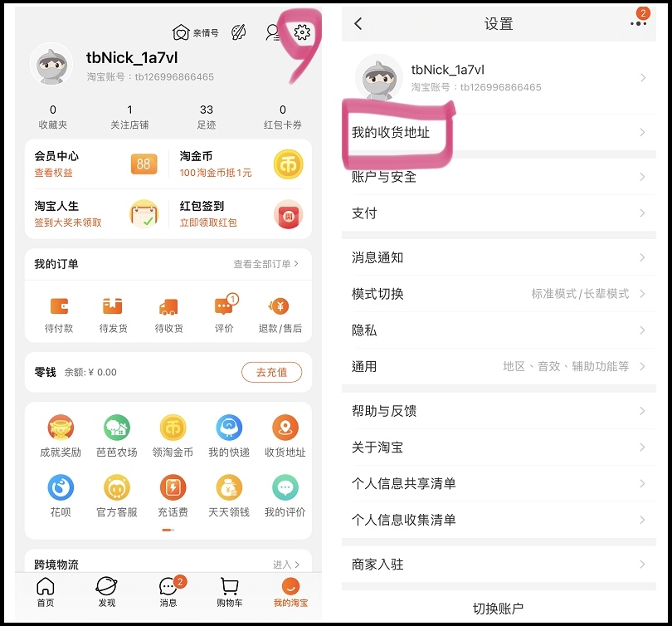Open 关注店铺 followed shops count

[x=129, y=117]
